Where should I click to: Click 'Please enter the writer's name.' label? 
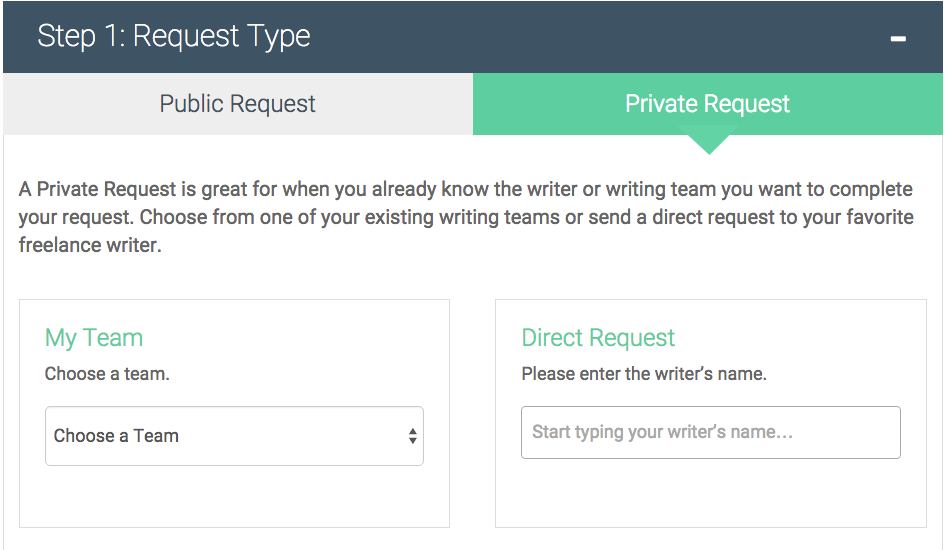(x=643, y=374)
